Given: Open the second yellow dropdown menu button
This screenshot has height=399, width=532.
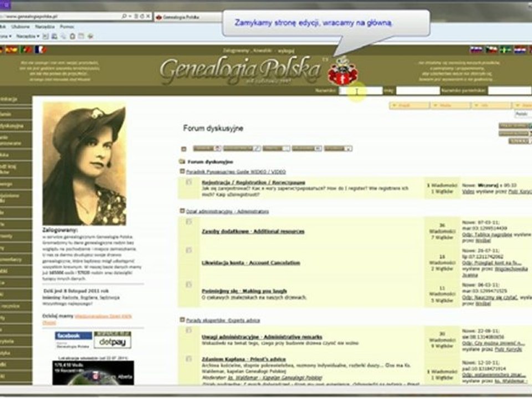Looking at the screenshot, I should click(x=450, y=105).
